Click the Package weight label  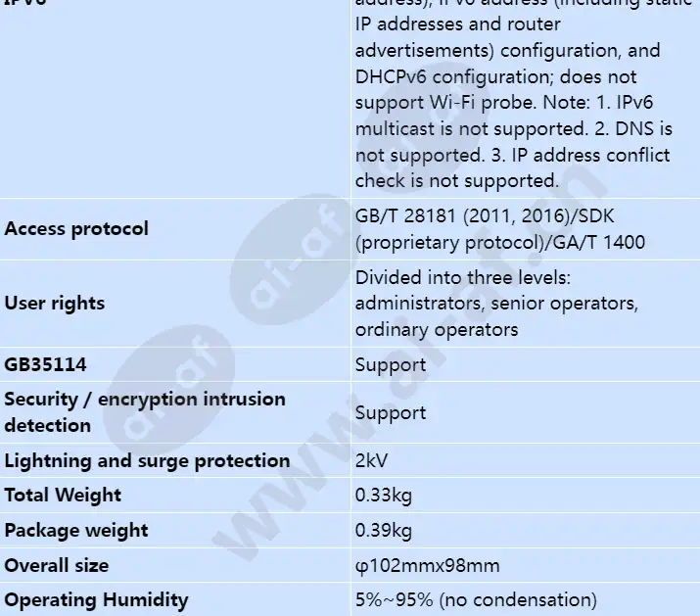pyautogui.click(x=76, y=531)
